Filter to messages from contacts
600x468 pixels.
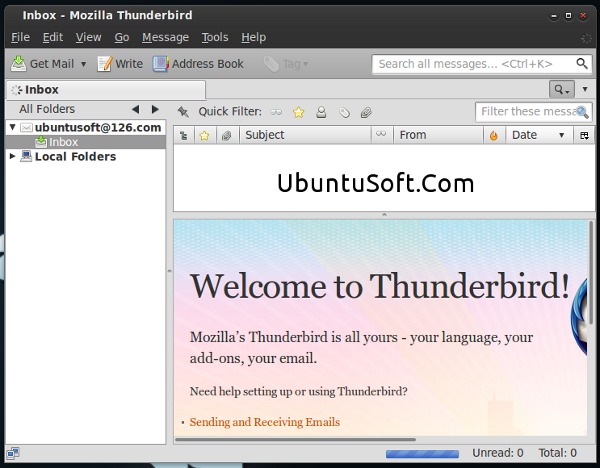pos(321,112)
